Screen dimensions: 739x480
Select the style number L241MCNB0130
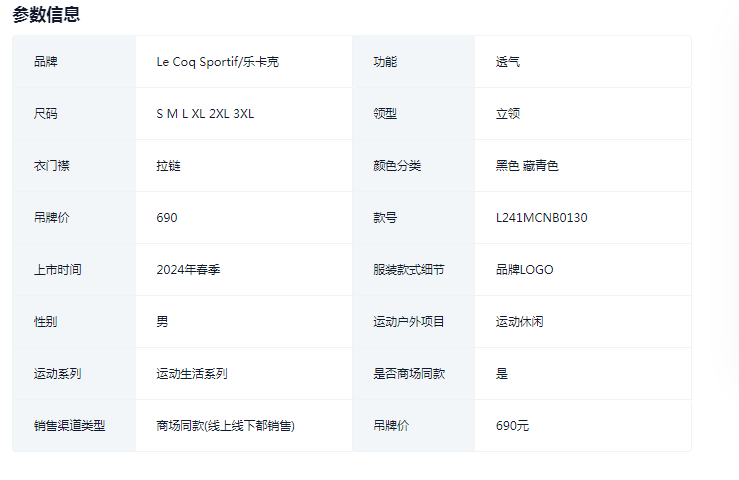pyautogui.click(x=541, y=218)
